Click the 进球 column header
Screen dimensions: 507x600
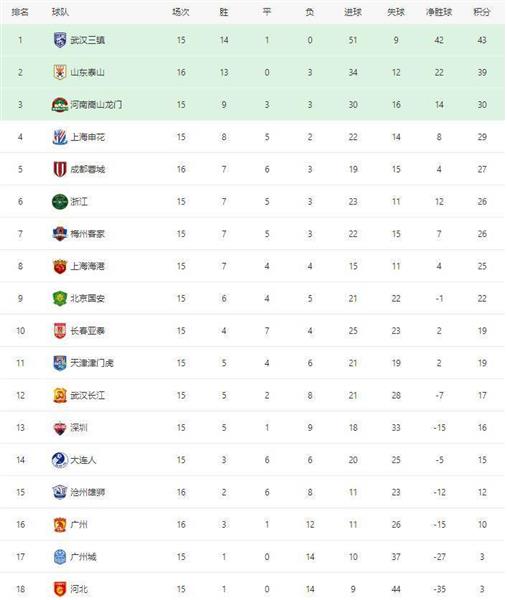pos(353,12)
